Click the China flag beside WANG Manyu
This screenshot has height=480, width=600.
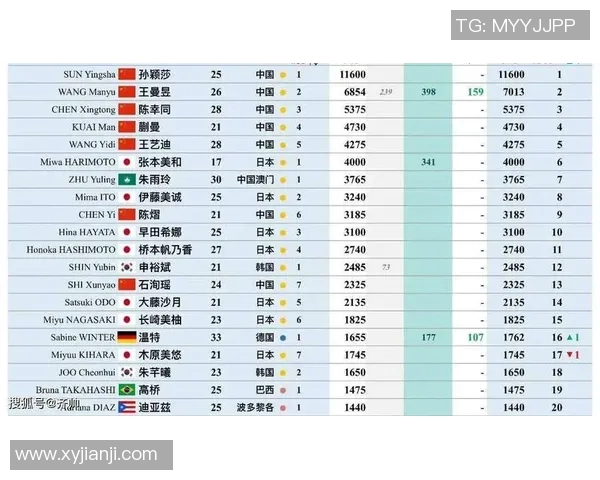point(127,92)
